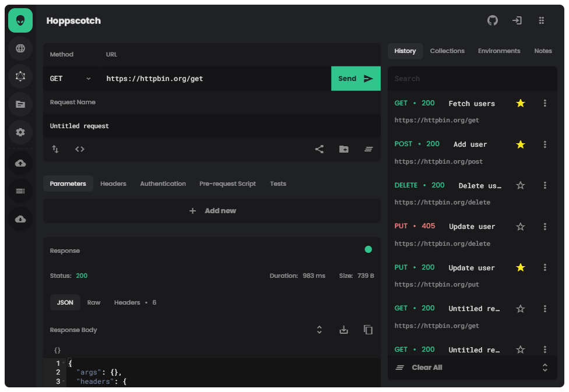Click the green response status indicator
Image resolution: width=569 pixels, height=392 pixels.
click(x=368, y=249)
